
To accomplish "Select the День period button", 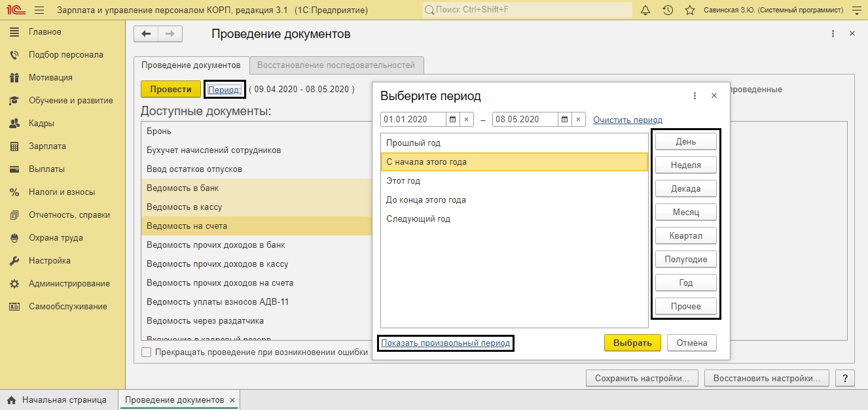I will click(x=686, y=142).
